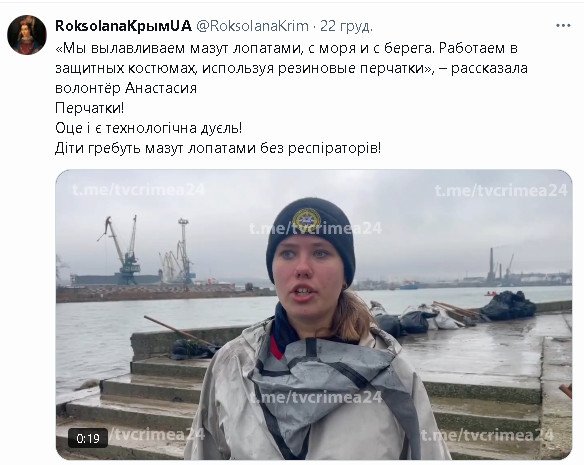This screenshot has height=465, width=584.
Task: Click the emblem on the black beanie hat
Action: tap(306, 219)
